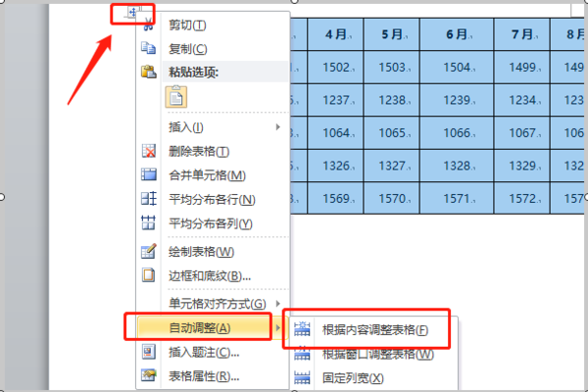Click table cell 1064
Viewport: 588px width, 392px height.
(335, 133)
